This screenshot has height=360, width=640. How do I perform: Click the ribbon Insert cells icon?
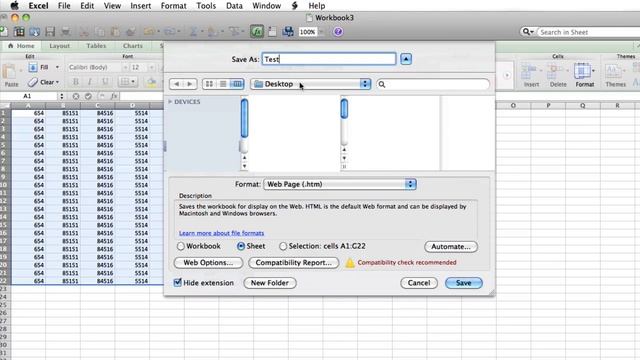(x=531, y=72)
